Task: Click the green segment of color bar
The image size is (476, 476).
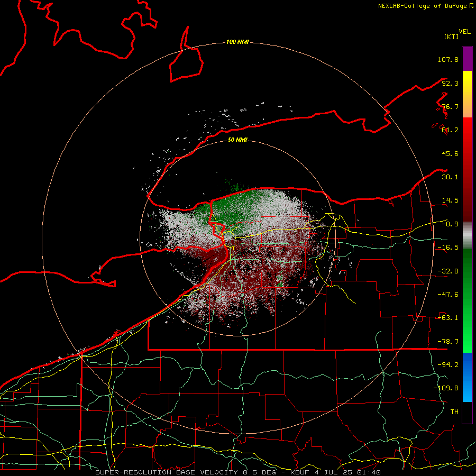Action: 467,300
